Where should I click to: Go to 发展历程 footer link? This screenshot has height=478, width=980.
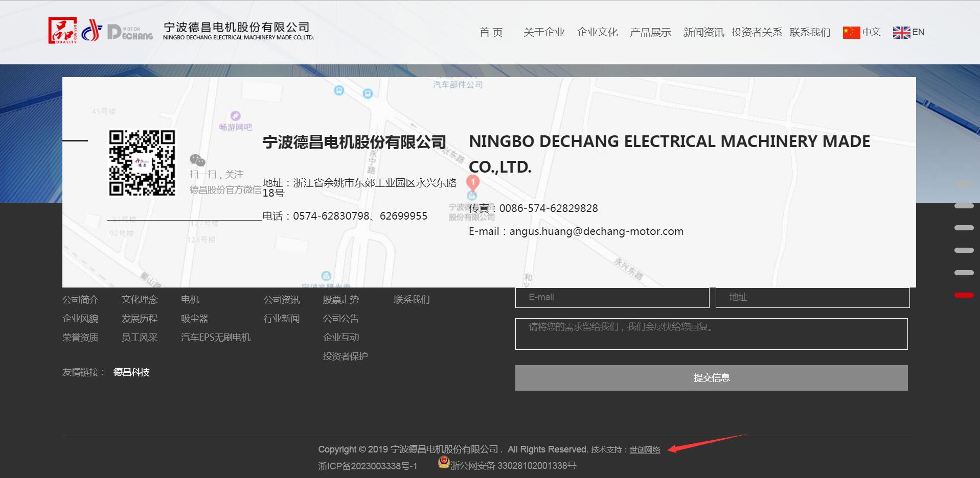pyautogui.click(x=140, y=319)
